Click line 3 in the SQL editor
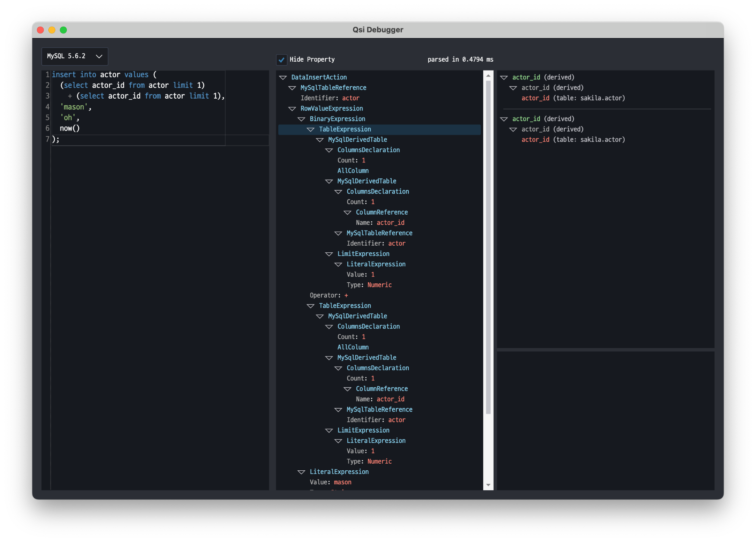 (x=141, y=96)
